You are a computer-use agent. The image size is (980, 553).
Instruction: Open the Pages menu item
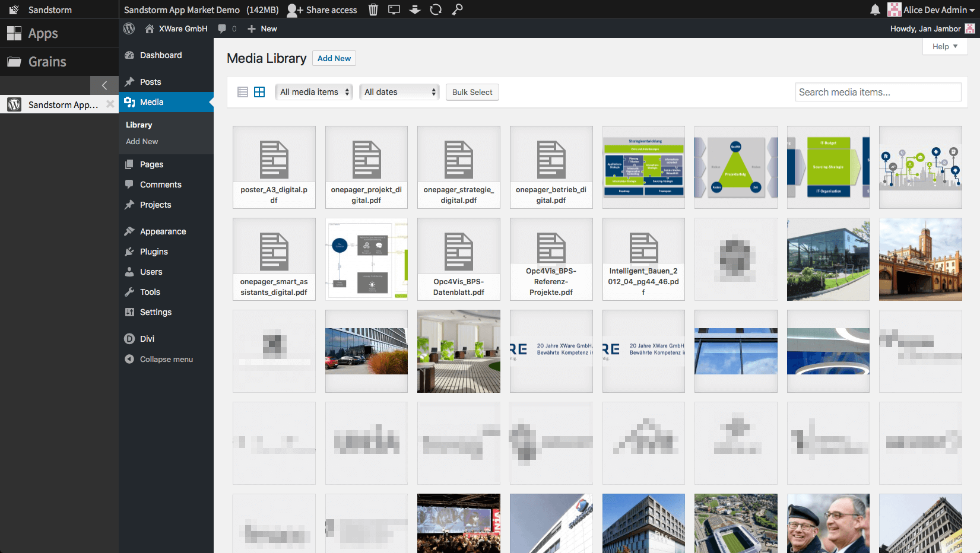166,164
